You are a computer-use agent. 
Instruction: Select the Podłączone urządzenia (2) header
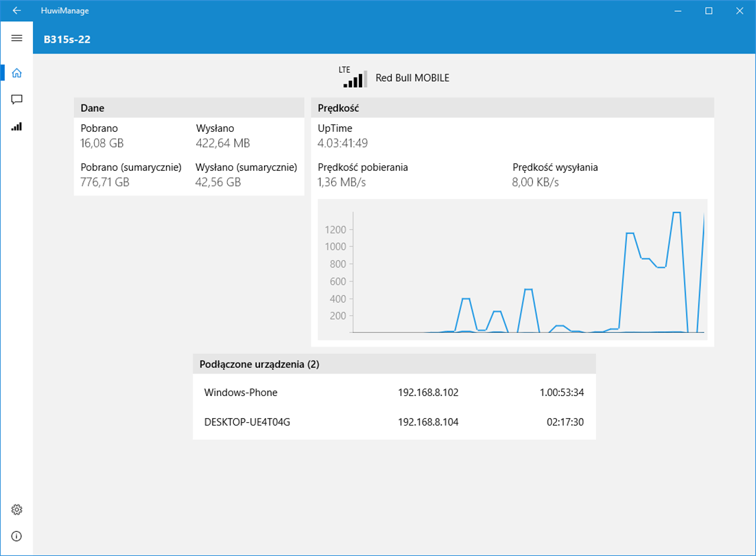(x=394, y=364)
